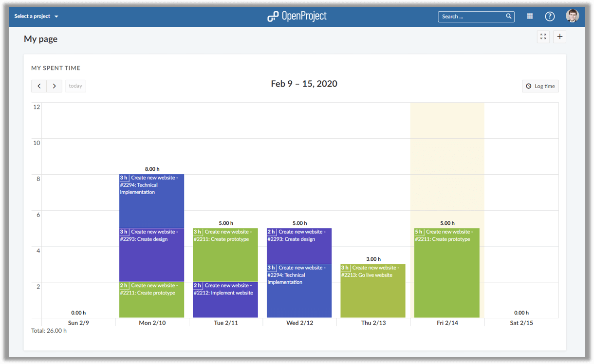Add a widget with the plus icon
Screen dimensions: 594x364
pyautogui.click(x=560, y=37)
